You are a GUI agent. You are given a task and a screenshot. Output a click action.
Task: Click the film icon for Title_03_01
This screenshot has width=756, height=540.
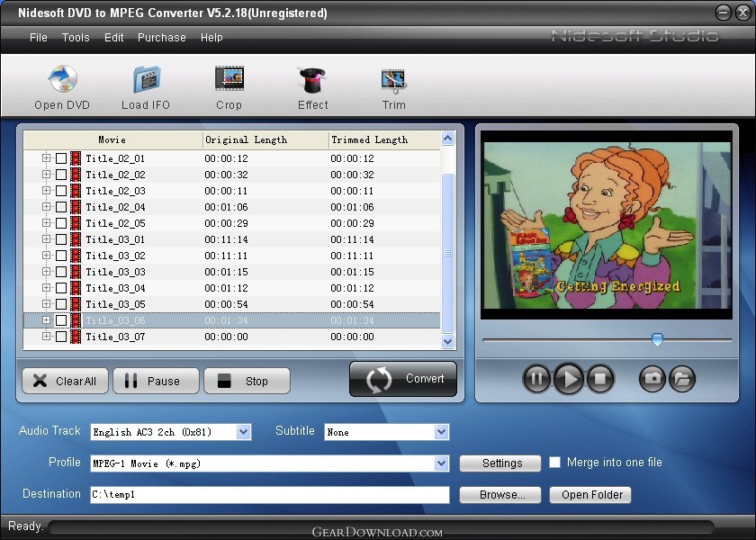(x=76, y=239)
